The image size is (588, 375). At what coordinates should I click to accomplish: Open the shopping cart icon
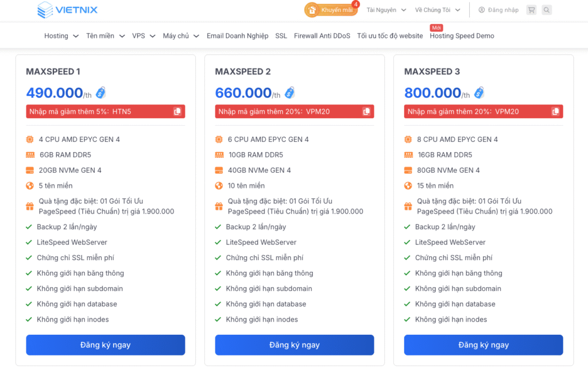pyautogui.click(x=531, y=10)
